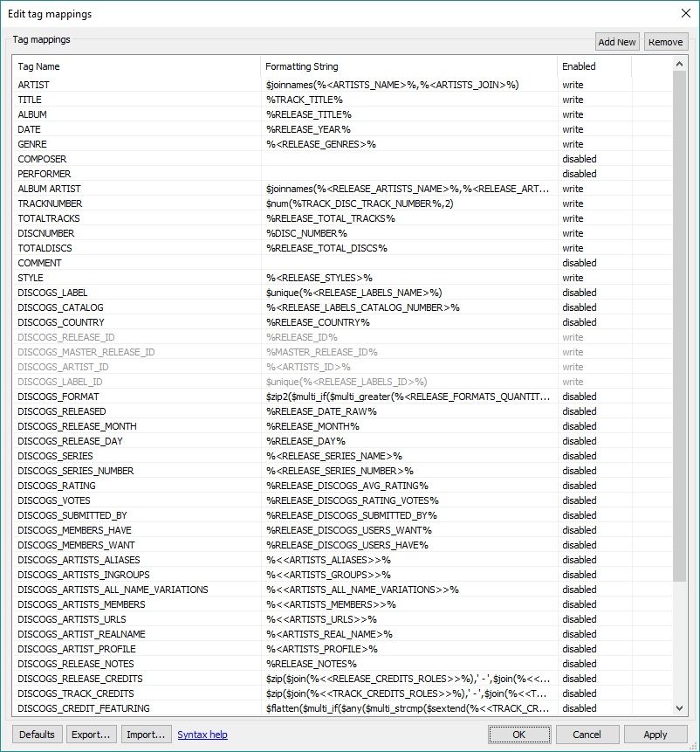The width and height of the screenshot is (700, 752).
Task: Select the DISCOGS_CREDIT_FEATURING tag name
Action: (x=84, y=708)
